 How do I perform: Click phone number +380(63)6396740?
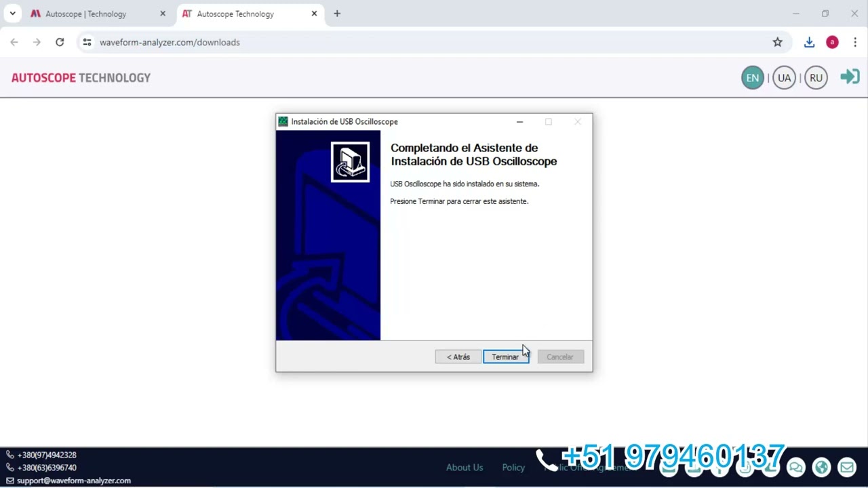click(47, 468)
